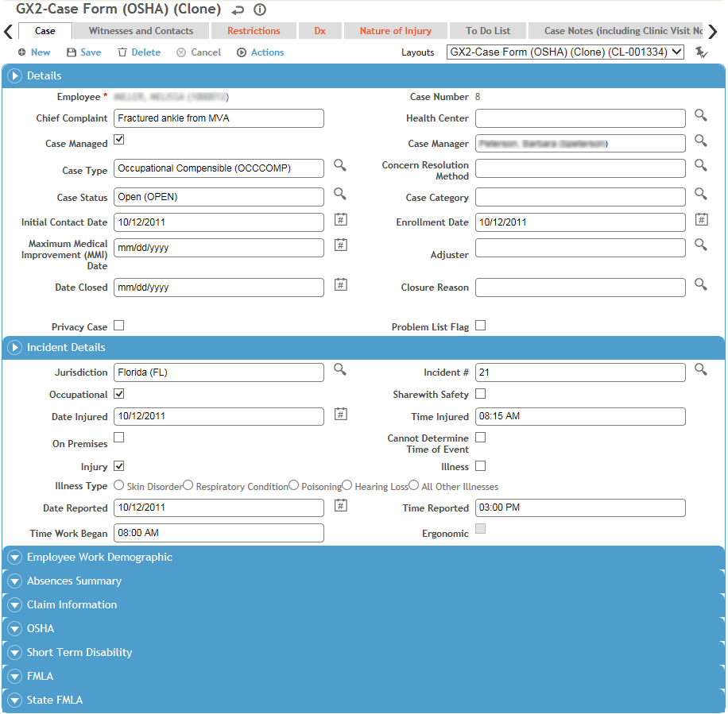Select the Hearing Loss radio button
The height and width of the screenshot is (714, 728).
[x=347, y=485]
